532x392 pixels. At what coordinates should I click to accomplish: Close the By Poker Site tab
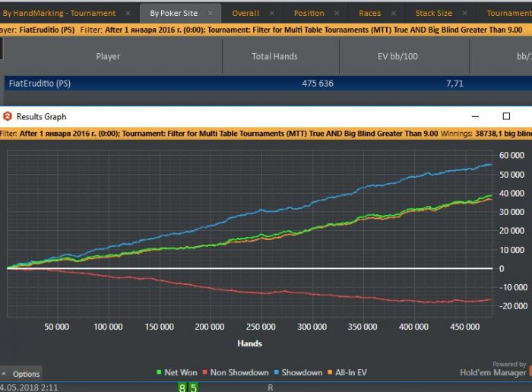pos(210,13)
